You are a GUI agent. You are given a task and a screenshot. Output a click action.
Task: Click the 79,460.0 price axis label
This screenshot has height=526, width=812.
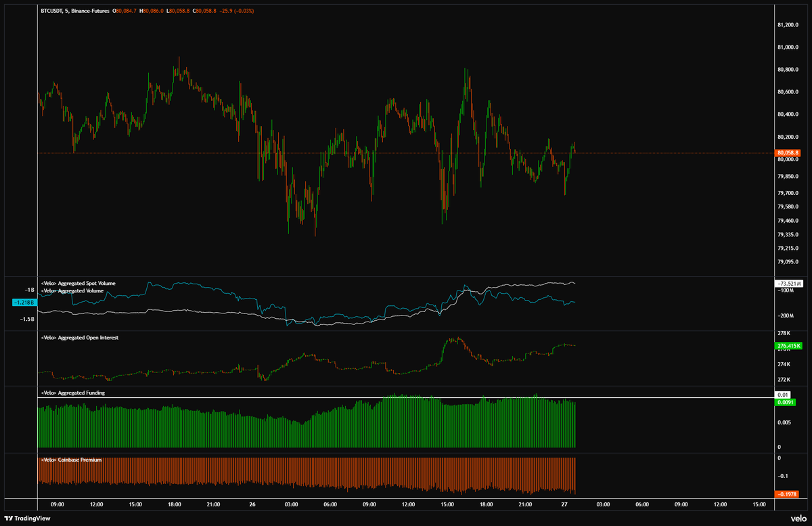click(x=789, y=221)
